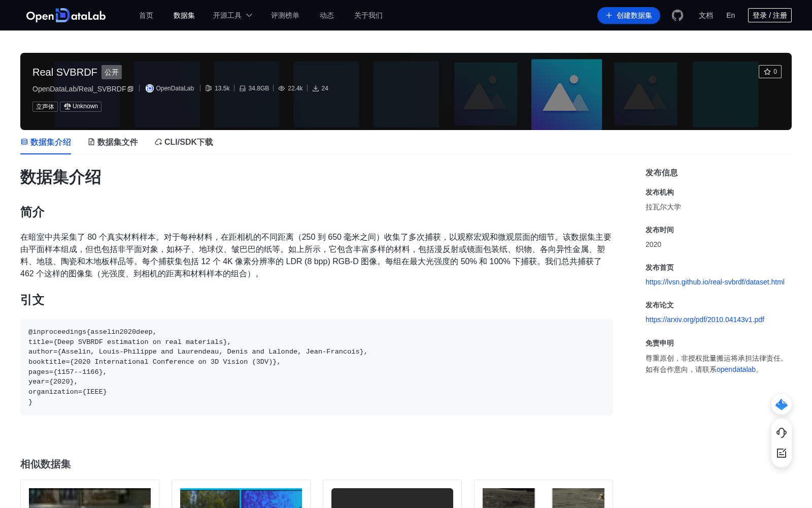Viewport: 812px width, 508px height.
Task: Expand the 开源工具 dropdown menu
Action: tap(232, 15)
